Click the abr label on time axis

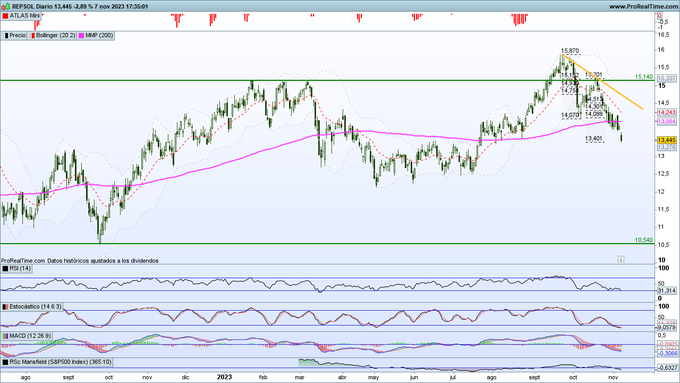342,377
